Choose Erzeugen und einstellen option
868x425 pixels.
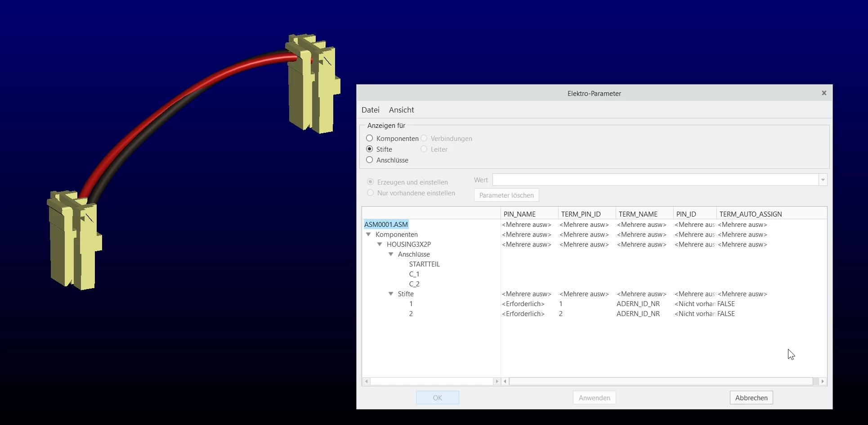371,182
